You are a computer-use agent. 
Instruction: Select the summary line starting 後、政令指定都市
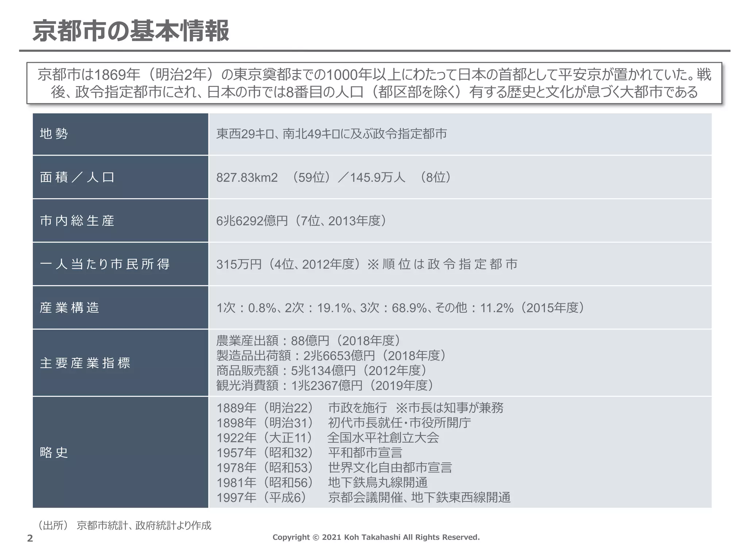point(374,92)
